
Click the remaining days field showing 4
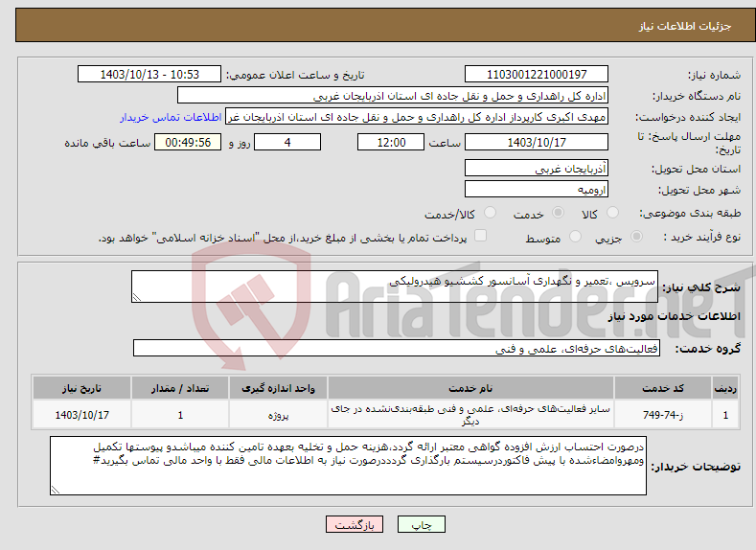tap(287, 142)
